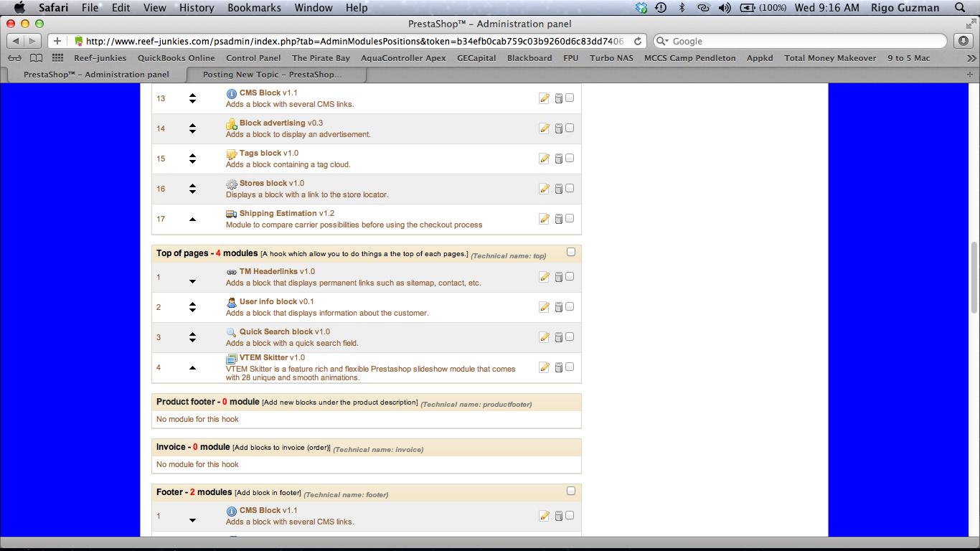Tick the VTEM Skitter checkbox
980x551 pixels.
coord(570,367)
